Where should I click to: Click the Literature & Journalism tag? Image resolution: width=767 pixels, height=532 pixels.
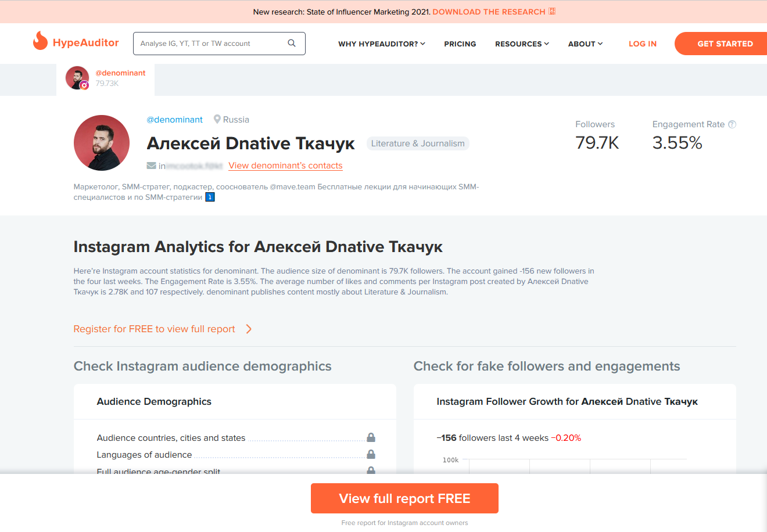tap(418, 143)
